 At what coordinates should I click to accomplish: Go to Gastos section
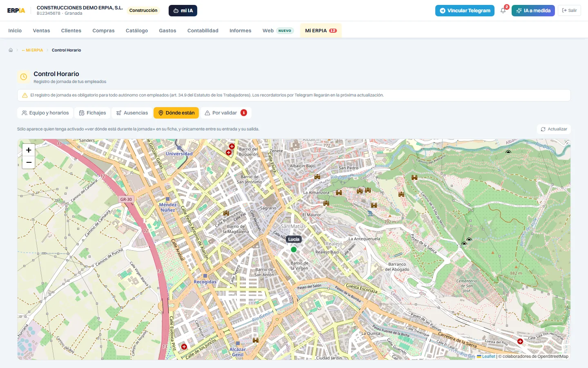[167, 31]
